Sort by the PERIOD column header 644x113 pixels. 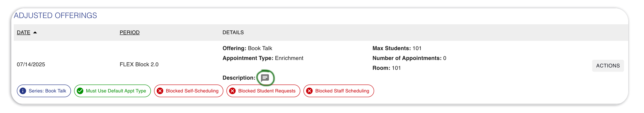click(x=130, y=32)
